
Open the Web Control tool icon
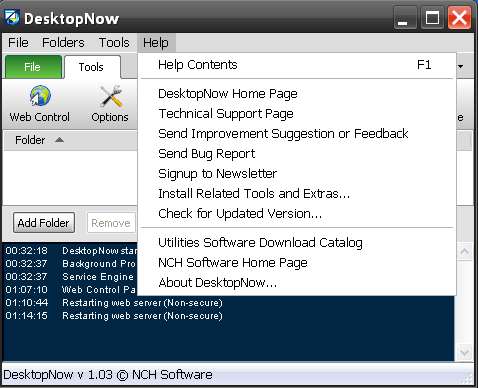click(40, 96)
